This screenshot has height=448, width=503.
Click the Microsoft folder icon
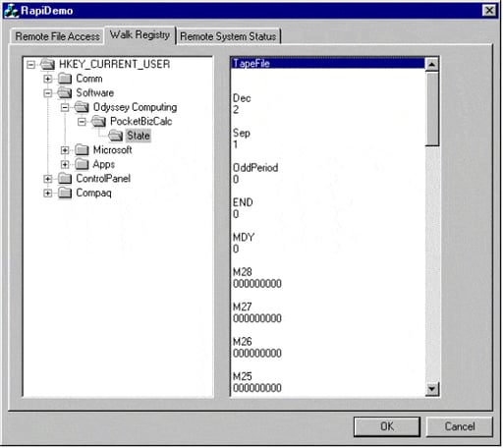coord(82,150)
